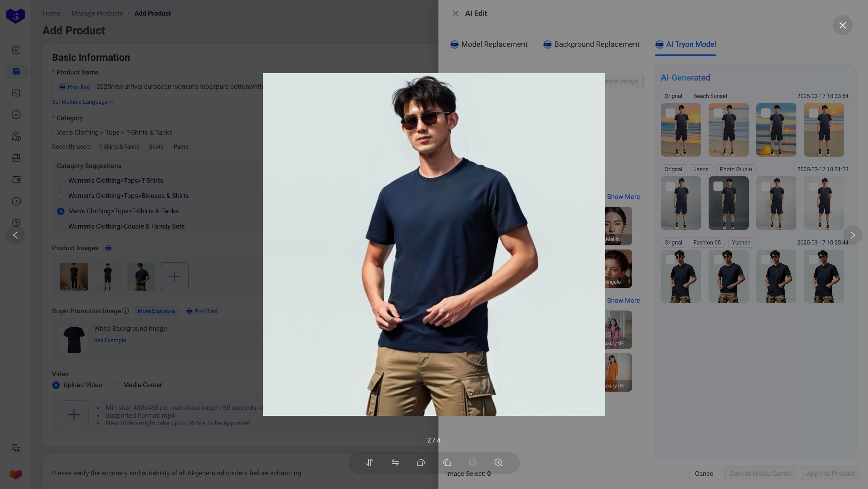Select the analytics trend icon in sidebar
This screenshot has width=868, height=489.
point(16,115)
